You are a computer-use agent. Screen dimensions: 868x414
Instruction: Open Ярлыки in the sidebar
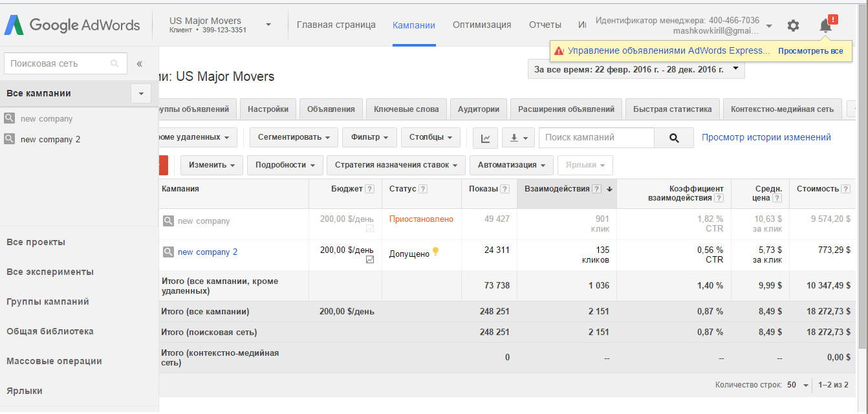coord(25,391)
